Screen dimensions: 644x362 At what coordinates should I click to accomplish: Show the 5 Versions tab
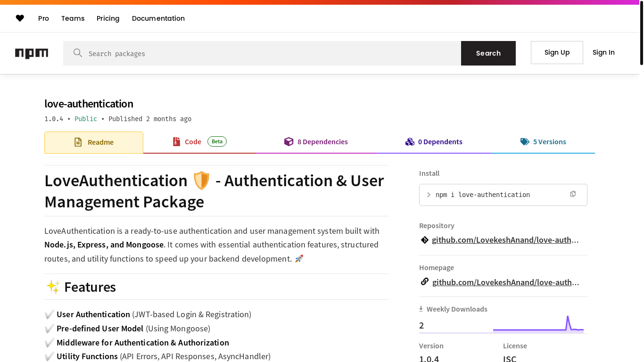point(543,142)
